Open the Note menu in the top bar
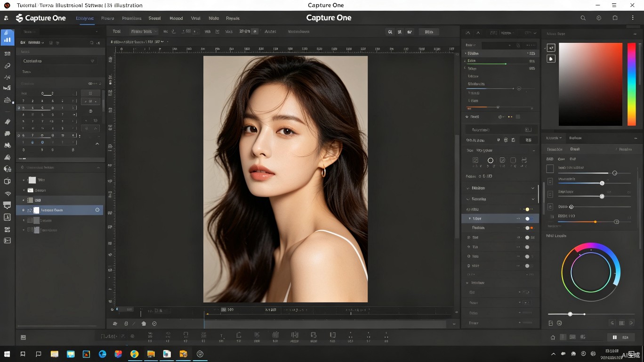This screenshot has height=362, width=644. click(x=214, y=18)
